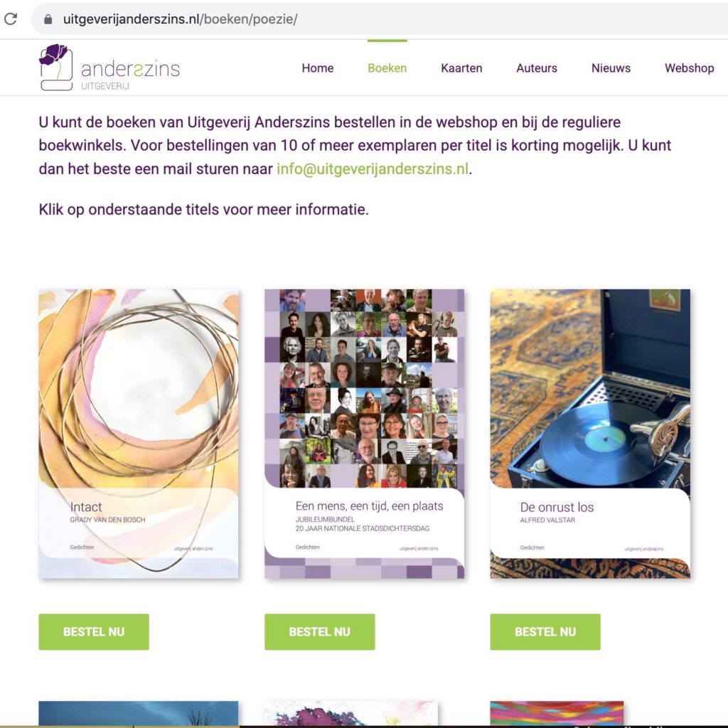Open the partially visible colorful striped cover

(x=557, y=714)
